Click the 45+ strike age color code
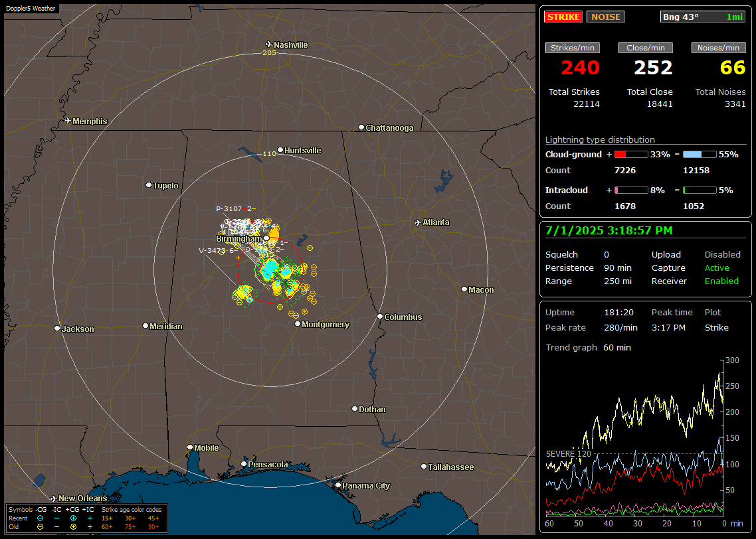Screen dimensions: 756x539 pyautogui.click(x=153, y=518)
